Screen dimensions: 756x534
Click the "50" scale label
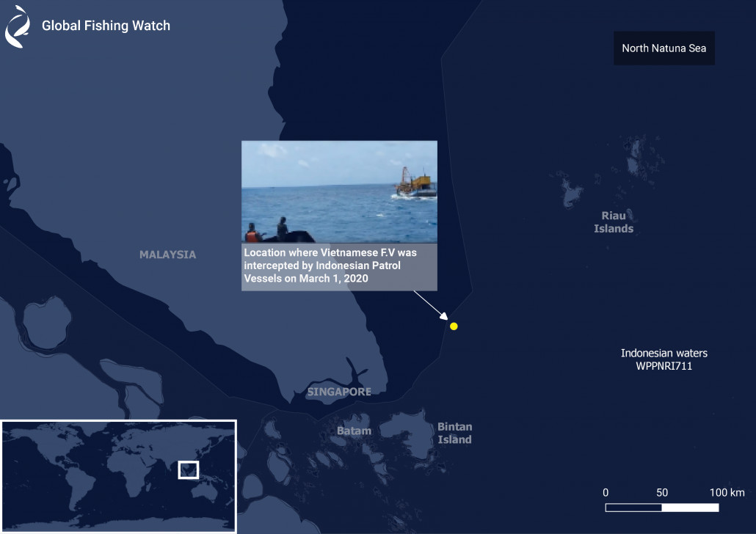(x=662, y=492)
